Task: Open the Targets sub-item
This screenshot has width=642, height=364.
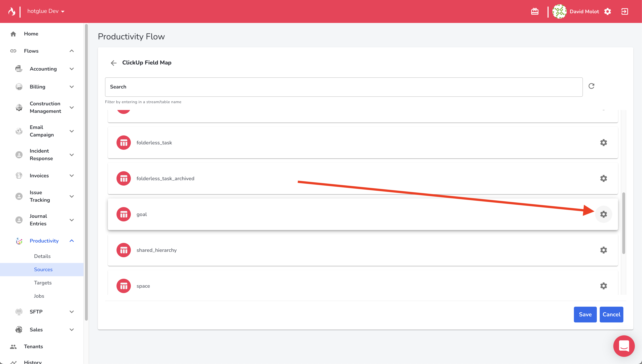Action: (43, 283)
